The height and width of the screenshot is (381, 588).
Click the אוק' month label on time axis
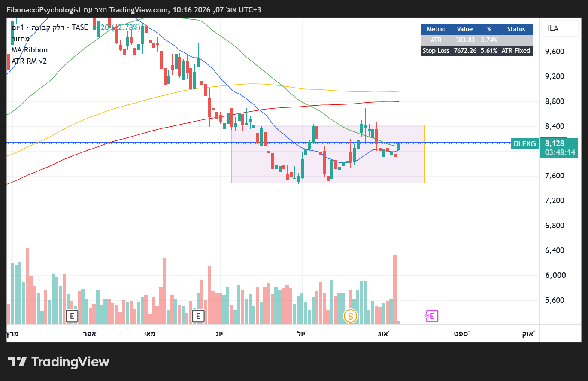[x=527, y=334]
